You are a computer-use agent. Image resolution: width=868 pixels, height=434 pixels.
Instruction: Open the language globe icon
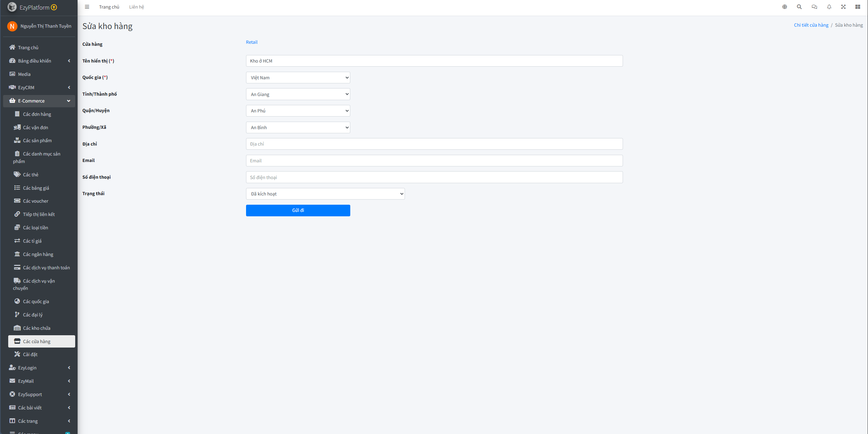[785, 7]
